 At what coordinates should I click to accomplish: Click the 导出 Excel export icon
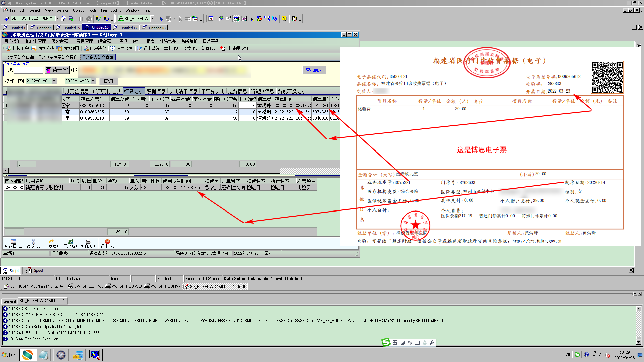(70, 241)
